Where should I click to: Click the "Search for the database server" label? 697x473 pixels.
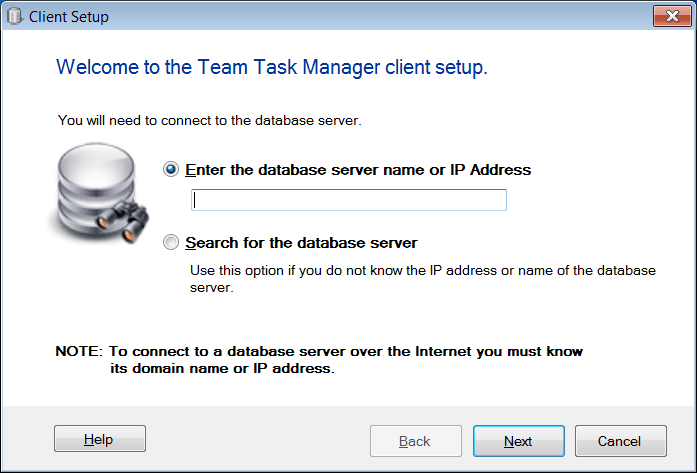click(x=301, y=243)
